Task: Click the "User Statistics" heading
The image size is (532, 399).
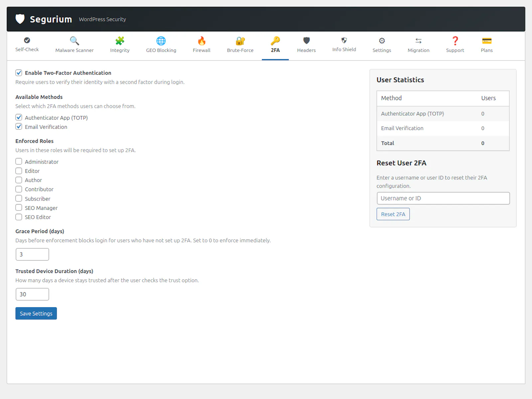Action: point(400,80)
